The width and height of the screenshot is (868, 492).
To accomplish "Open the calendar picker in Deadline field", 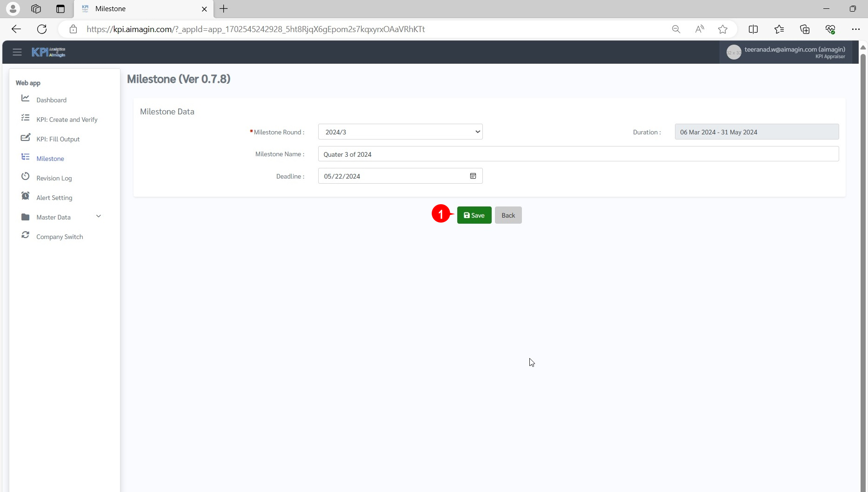I will [473, 176].
